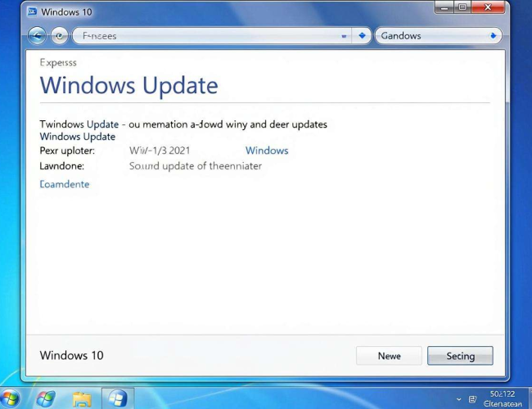This screenshot has height=409, width=532.
Task: Click the Expeisss breadcrumb text
Action: [58, 62]
